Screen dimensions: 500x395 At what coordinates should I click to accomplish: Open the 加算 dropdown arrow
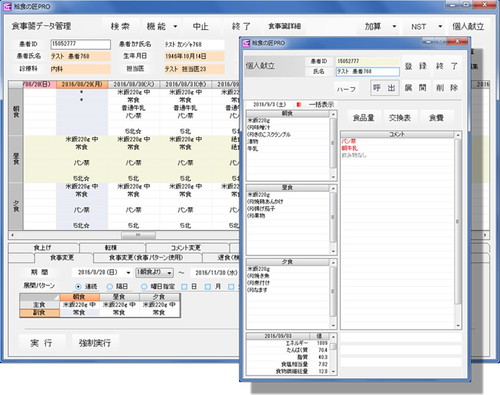click(x=394, y=26)
